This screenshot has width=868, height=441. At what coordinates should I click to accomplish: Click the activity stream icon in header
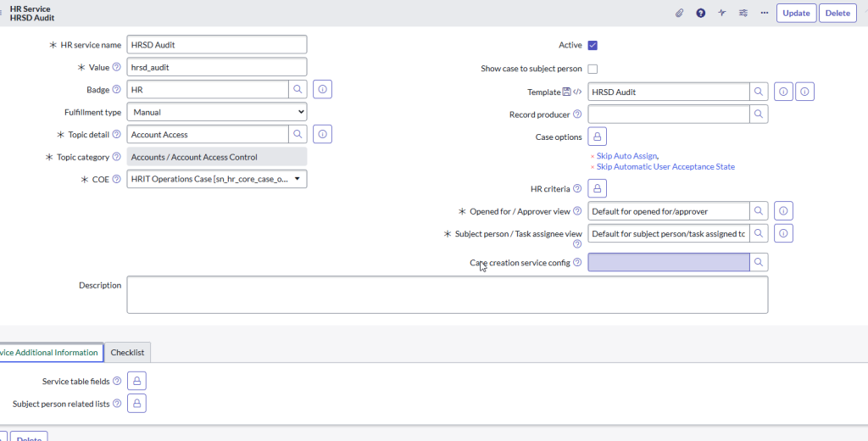(722, 13)
